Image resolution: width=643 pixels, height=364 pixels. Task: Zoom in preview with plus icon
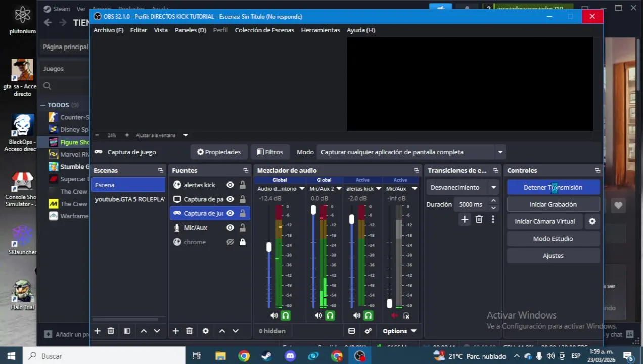(127, 135)
